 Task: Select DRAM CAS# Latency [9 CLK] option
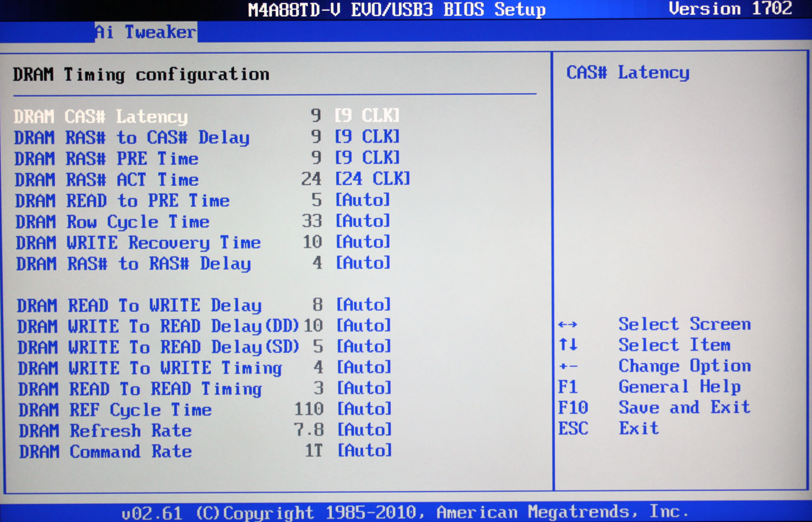(x=367, y=115)
